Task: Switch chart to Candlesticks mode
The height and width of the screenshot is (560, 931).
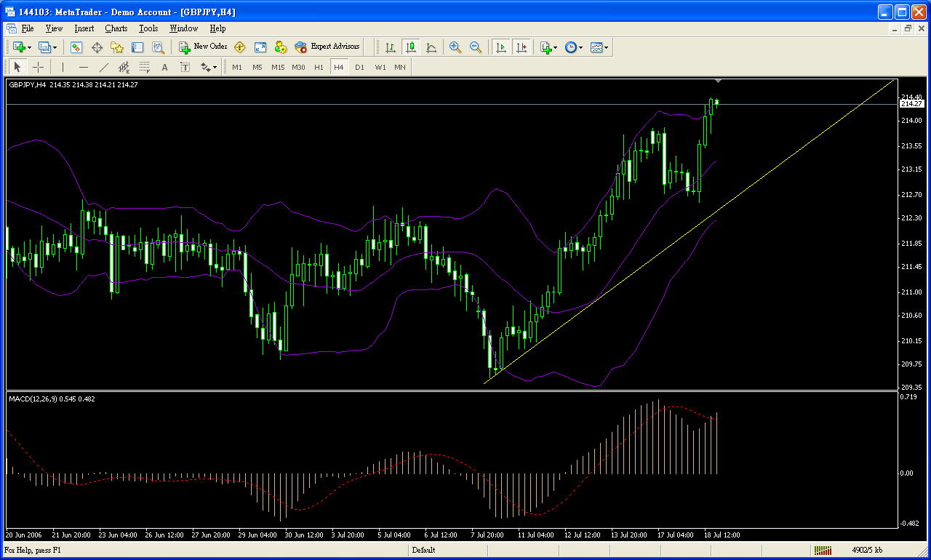Action: click(x=411, y=47)
